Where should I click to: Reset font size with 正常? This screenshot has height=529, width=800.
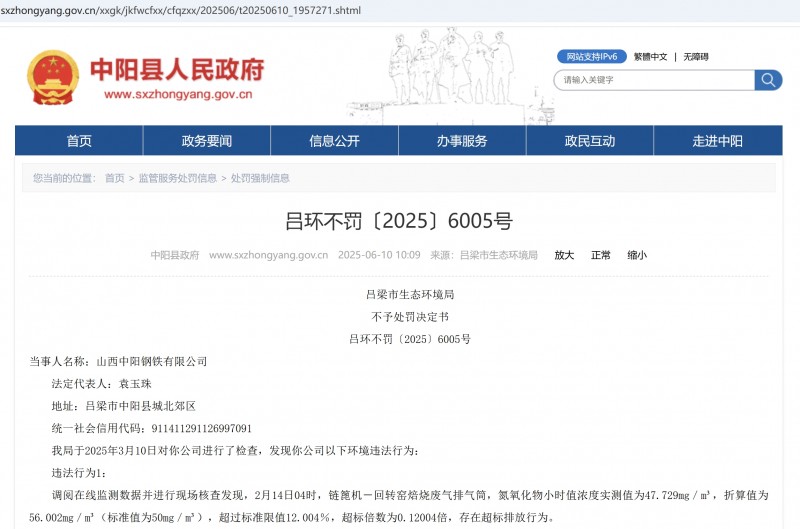tap(600, 255)
